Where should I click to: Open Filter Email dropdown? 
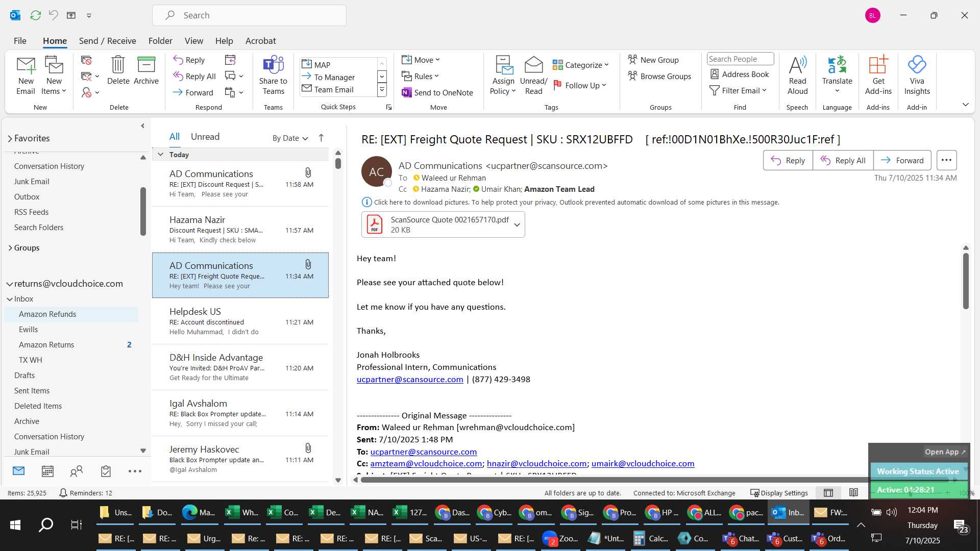(738, 90)
